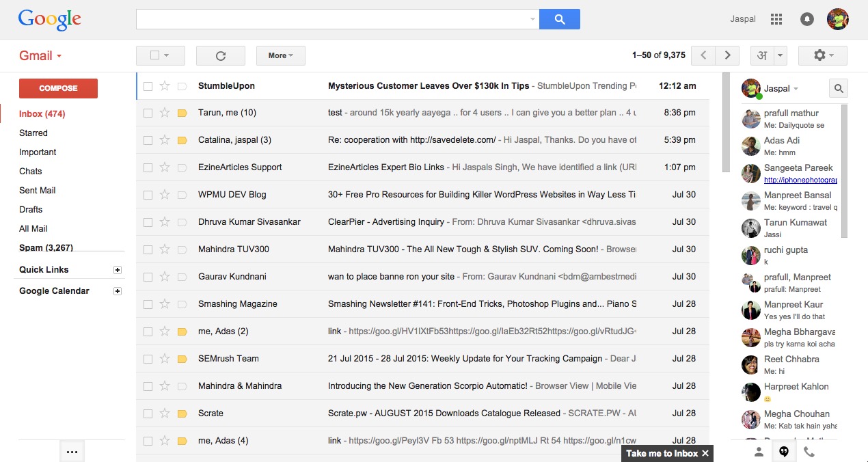Tick the me, Adas (4) email checkbox
Viewport: 868px width, 462px height.
point(148,441)
